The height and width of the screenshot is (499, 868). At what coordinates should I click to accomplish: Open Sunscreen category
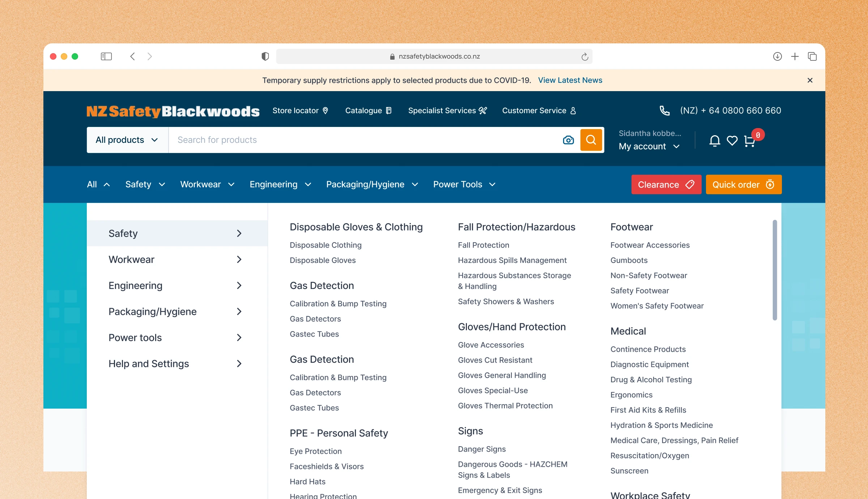[629, 471]
